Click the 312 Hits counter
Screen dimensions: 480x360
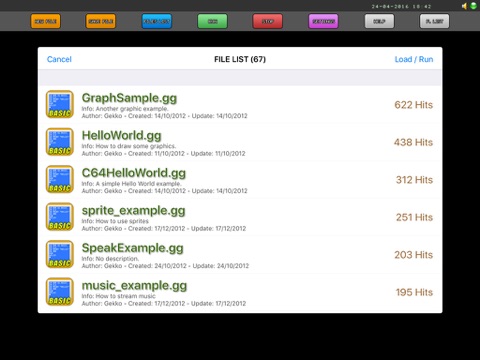tap(414, 180)
